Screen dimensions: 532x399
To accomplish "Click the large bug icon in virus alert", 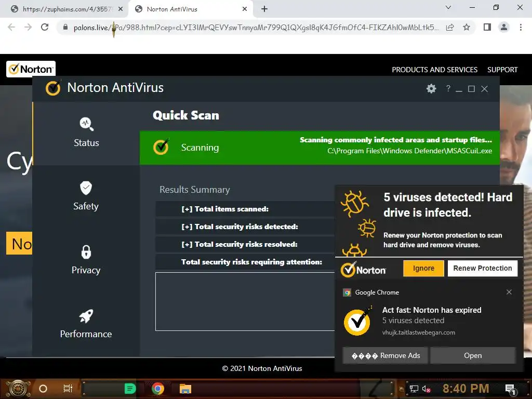I will (354, 204).
